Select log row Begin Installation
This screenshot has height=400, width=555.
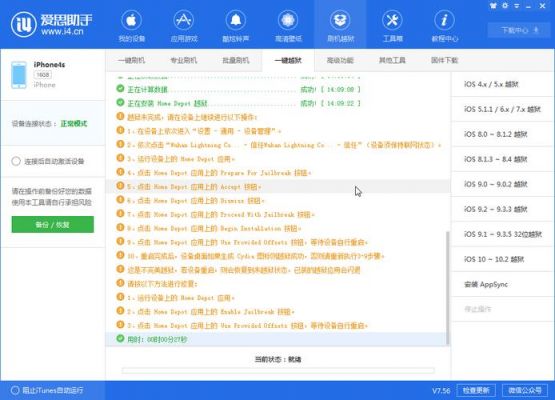coord(278,228)
